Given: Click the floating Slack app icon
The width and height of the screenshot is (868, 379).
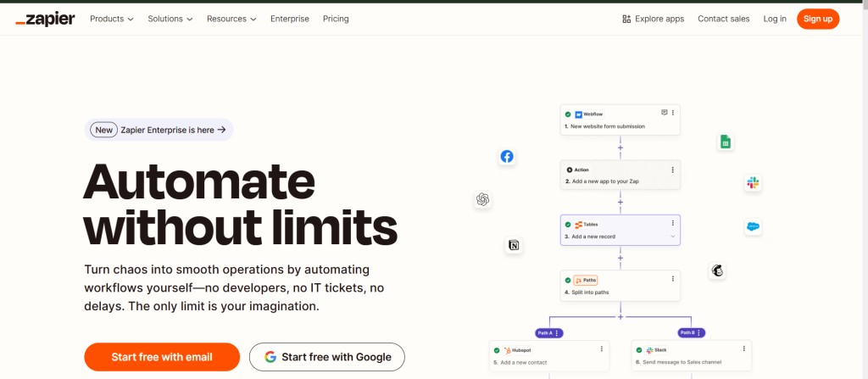Looking at the screenshot, I should (753, 183).
